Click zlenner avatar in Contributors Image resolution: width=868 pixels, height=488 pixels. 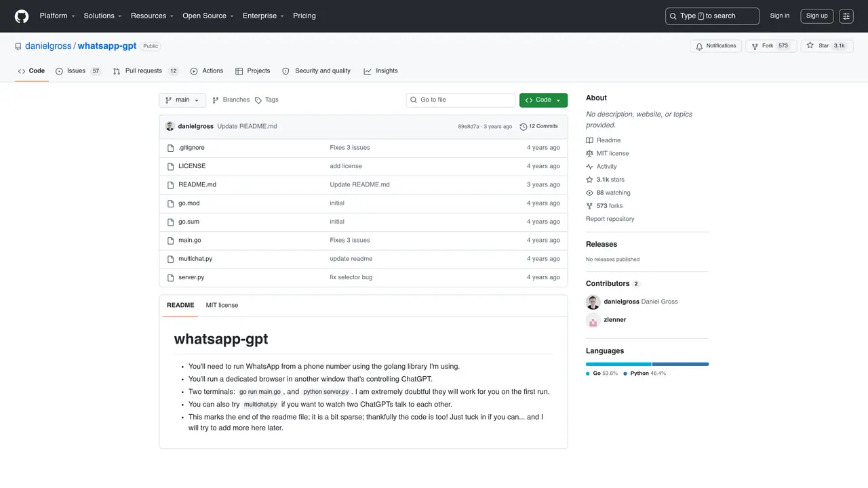593,321
